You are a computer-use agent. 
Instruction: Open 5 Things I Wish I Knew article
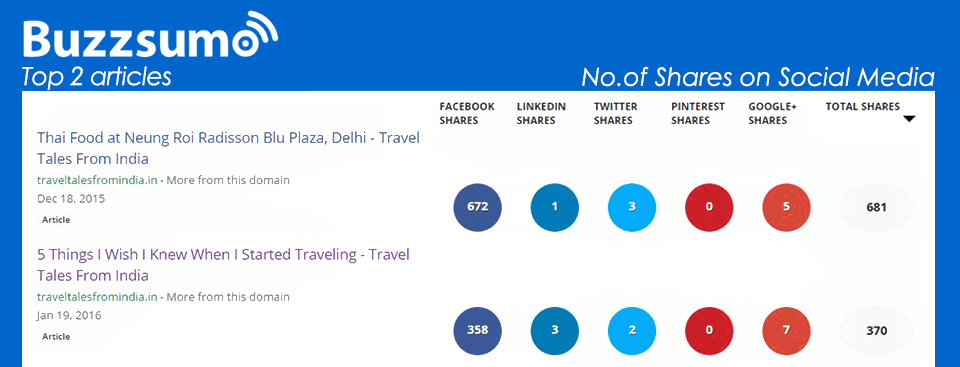[x=223, y=265]
